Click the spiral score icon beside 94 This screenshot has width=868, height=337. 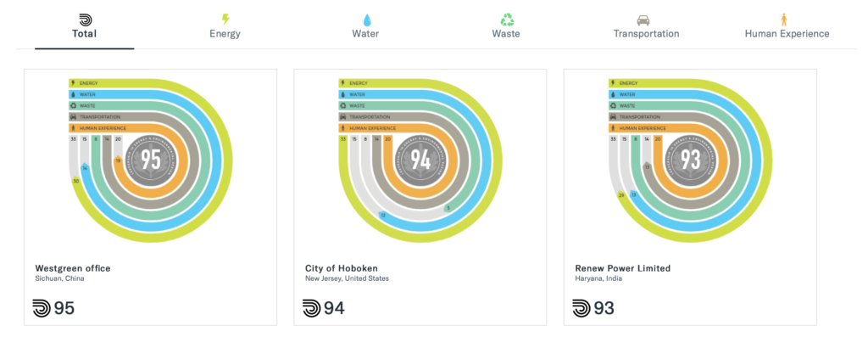[x=312, y=308]
